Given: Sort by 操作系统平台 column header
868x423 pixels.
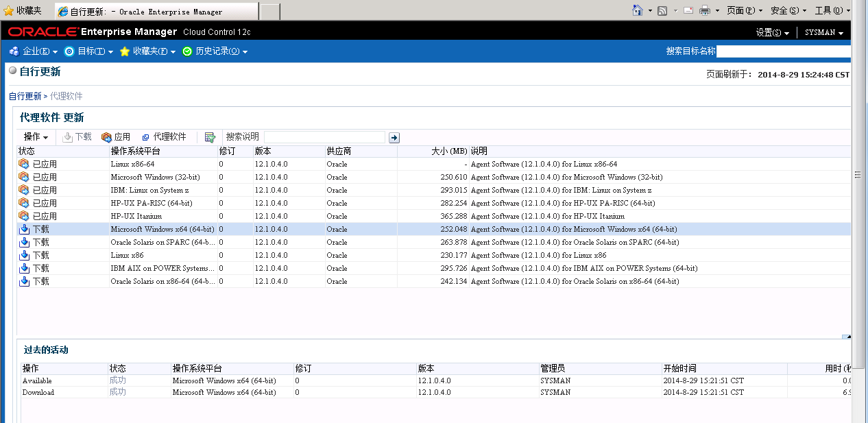Looking at the screenshot, I should tap(163, 151).
